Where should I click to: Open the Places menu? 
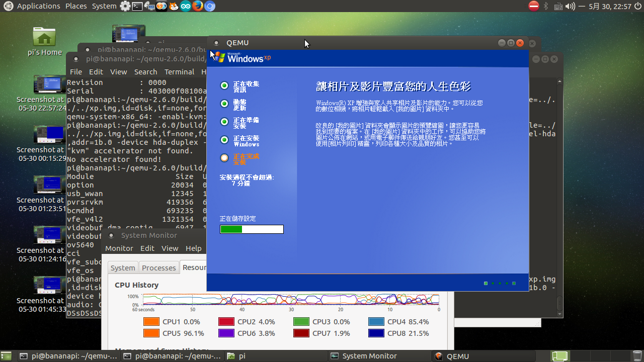click(76, 6)
